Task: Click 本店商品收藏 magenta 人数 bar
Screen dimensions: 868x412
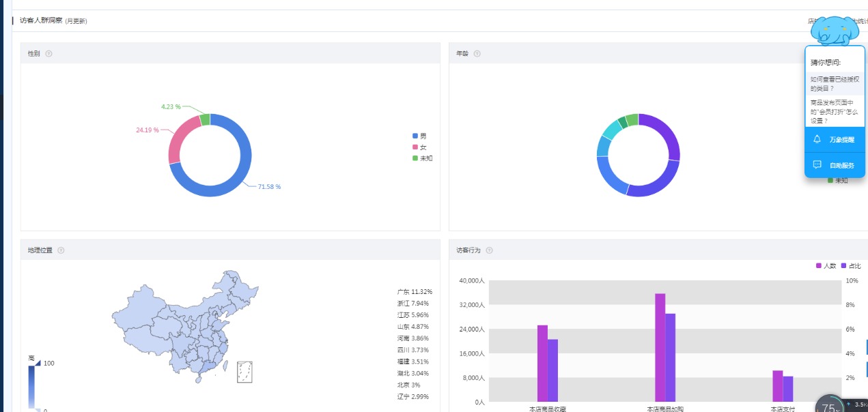Action: (x=542, y=364)
